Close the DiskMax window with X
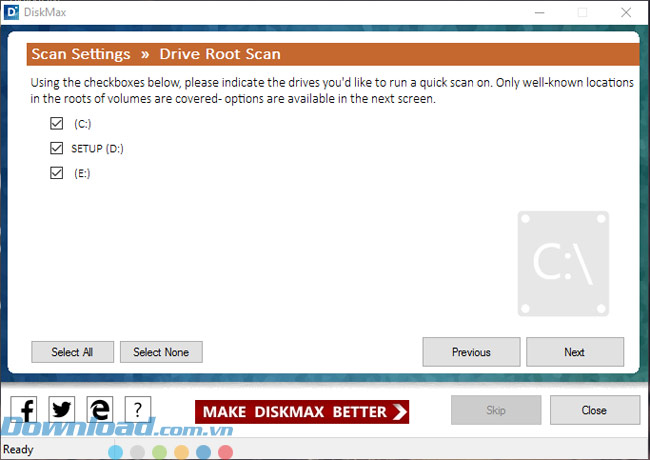This screenshot has width=650, height=460. click(626, 12)
